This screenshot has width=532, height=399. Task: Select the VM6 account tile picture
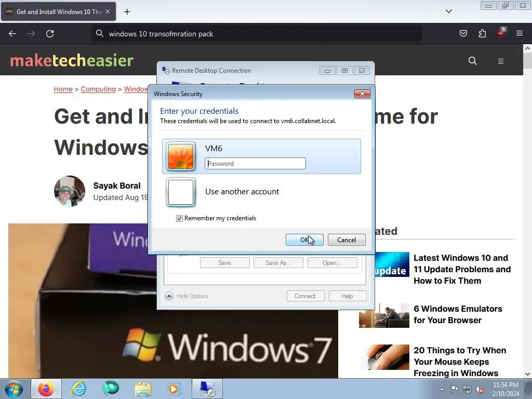(x=181, y=156)
